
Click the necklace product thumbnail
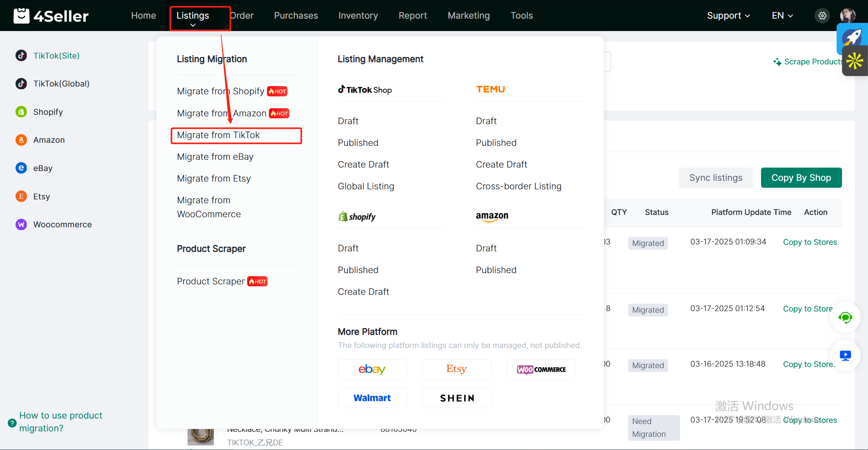coord(200,436)
